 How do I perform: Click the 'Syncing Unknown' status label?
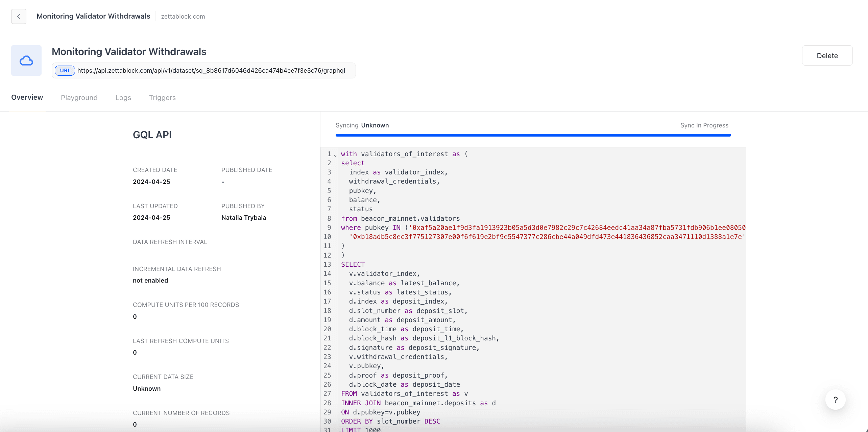[x=362, y=125]
